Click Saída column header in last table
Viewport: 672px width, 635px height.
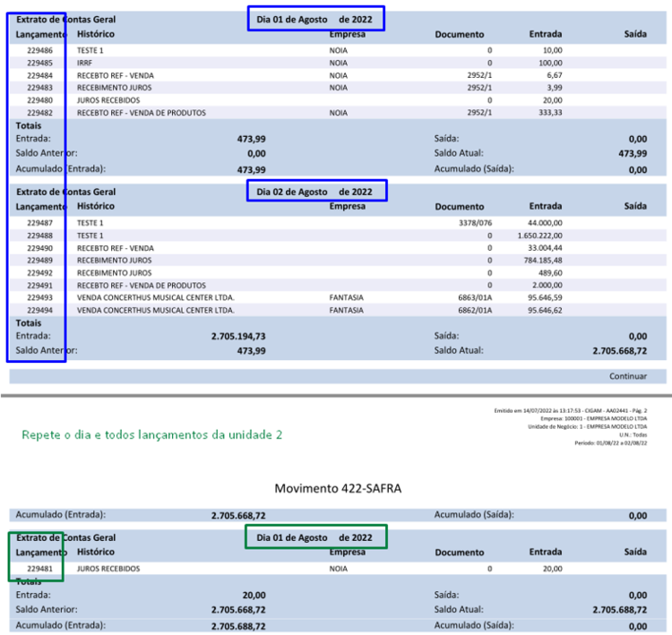(635, 552)
